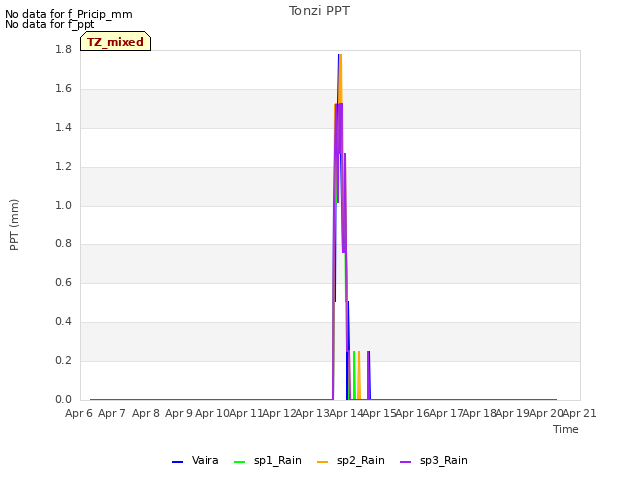Click the orange sp2_Rain legend color marker
The image size is (640, 480).
tap(322, 462)
